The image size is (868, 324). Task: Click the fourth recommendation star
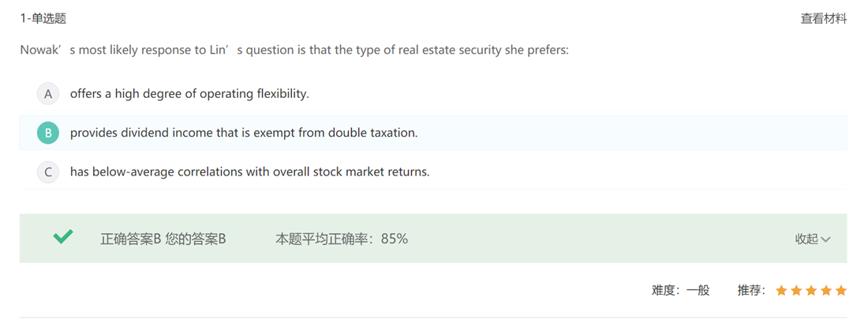click(826, 291)
